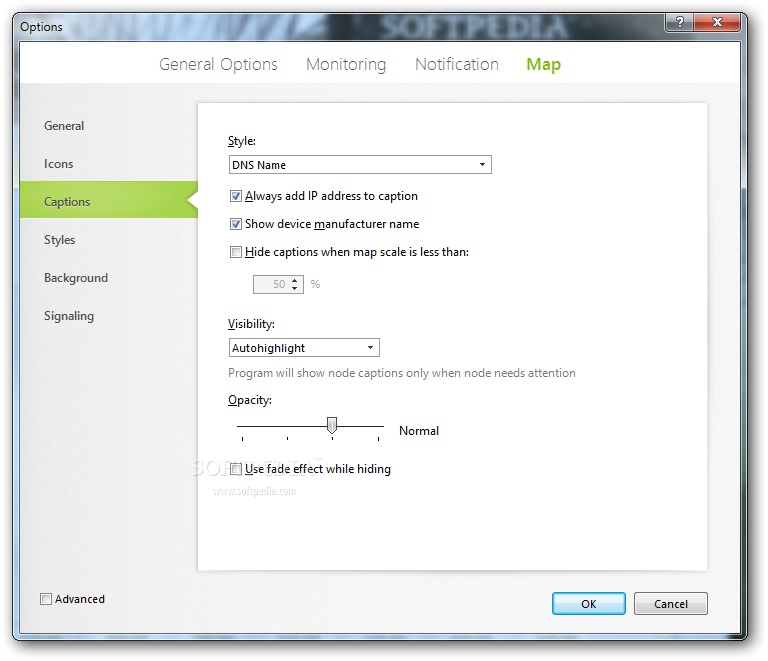Select Captions section in sidebar
This screenshot has height=661, width=768.
point(109,200)
